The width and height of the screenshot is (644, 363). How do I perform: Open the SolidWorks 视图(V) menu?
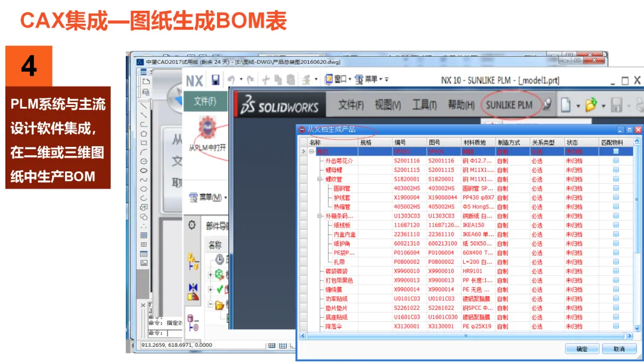tap(388, 105)
